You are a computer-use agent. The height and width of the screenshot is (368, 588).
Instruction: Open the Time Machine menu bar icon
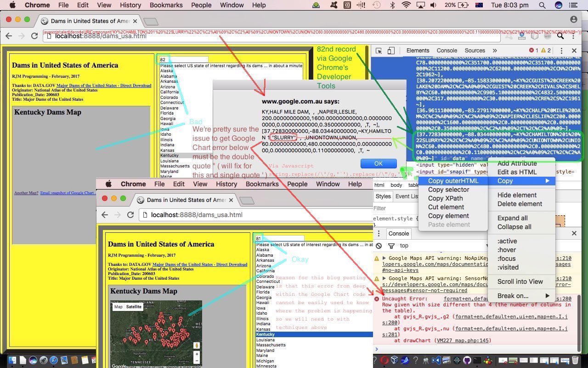coord(377,5)
